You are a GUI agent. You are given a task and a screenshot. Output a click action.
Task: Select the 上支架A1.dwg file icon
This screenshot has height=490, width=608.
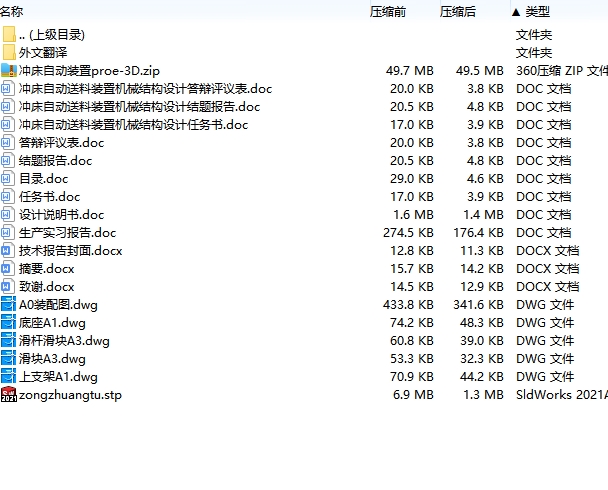coord(9,377)
